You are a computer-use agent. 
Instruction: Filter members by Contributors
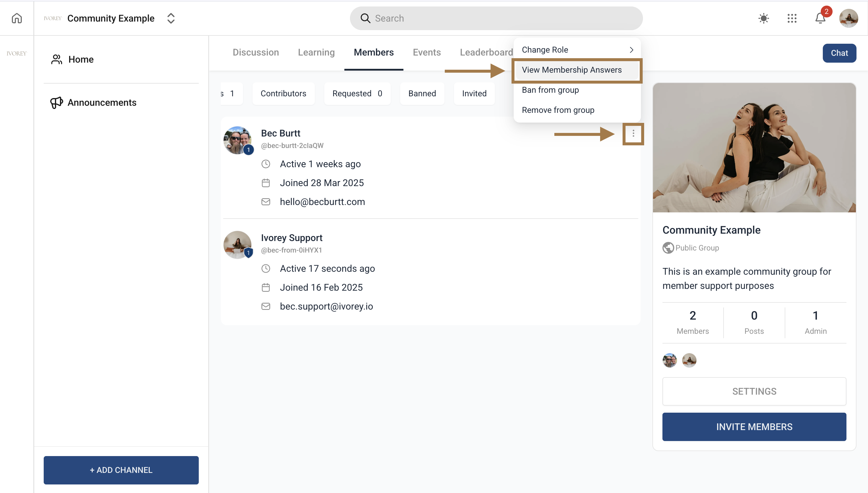tap(283, 93)
